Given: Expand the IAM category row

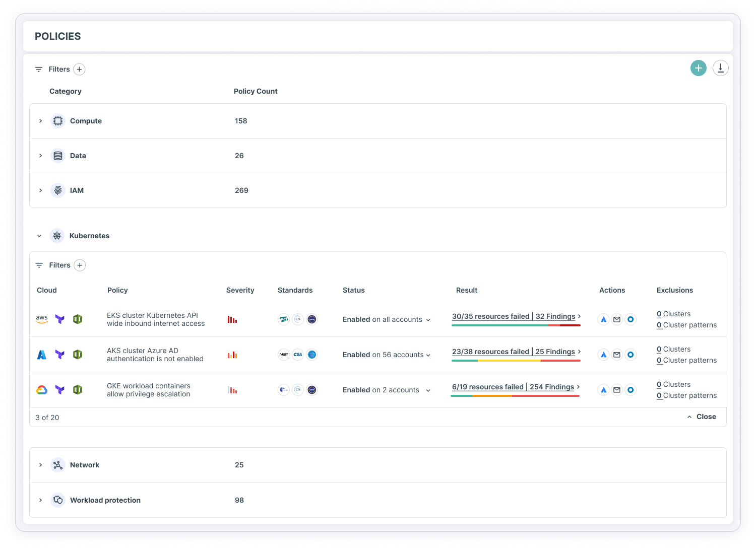Looking at the screenshot, I should 41,190.
